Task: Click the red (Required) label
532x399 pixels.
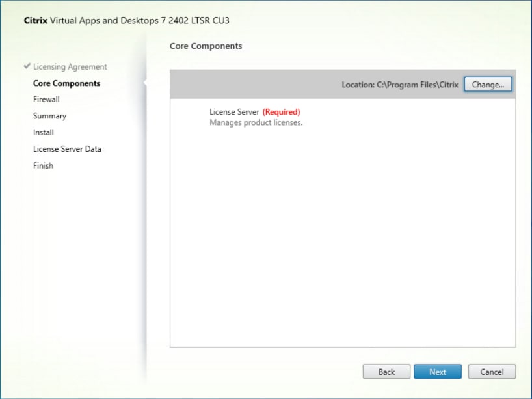Action: pyautogui.click(x=281, y=112)
